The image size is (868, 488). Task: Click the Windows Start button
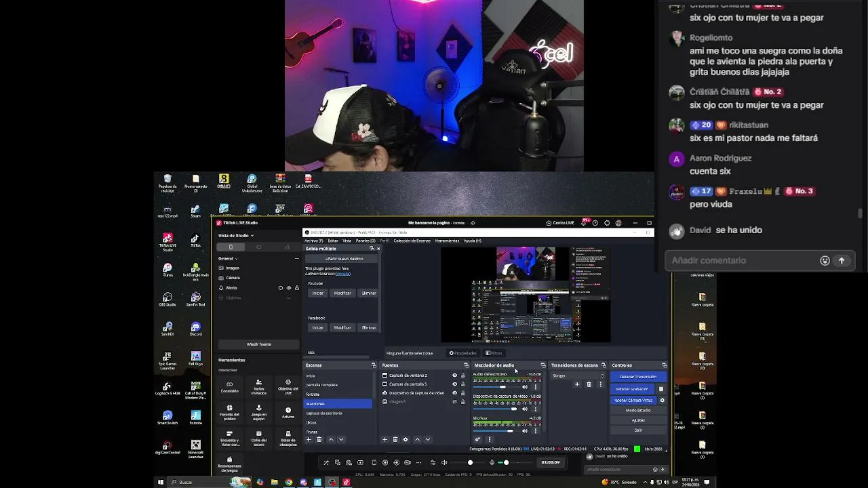click(161, 482)
